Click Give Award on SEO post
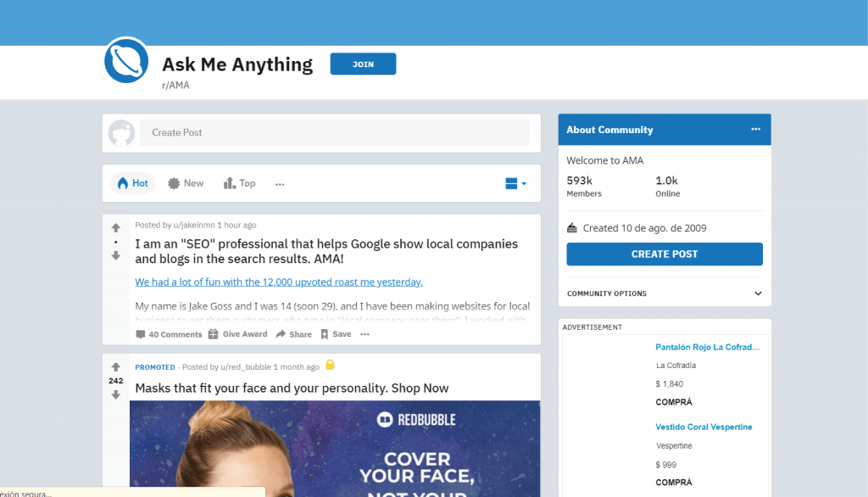 pos(238,334)
